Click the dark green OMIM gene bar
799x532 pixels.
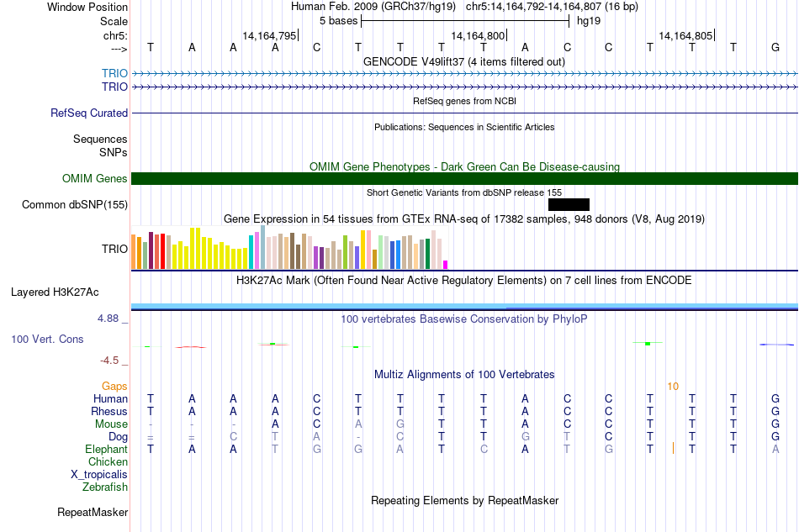(464, 179)
